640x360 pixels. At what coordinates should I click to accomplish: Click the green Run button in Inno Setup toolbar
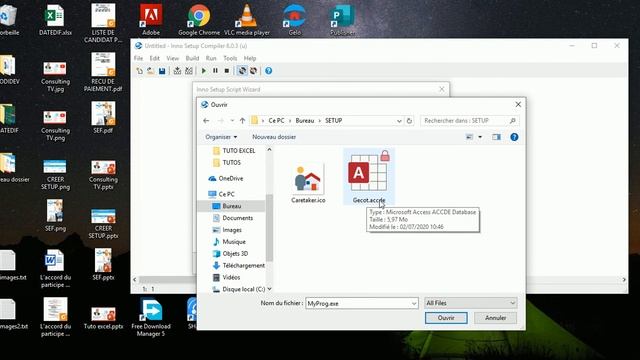[x=204, y=71]
